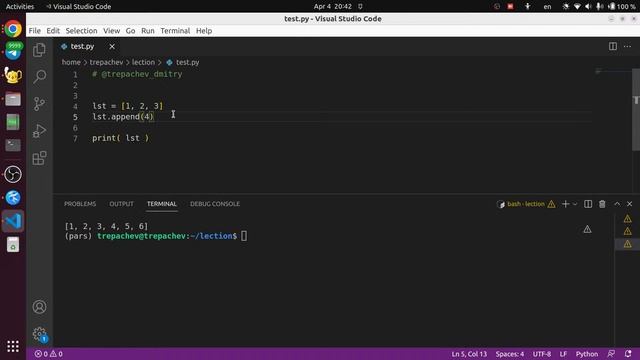This screenshot has height=360, width=640.
Task: Open the en keyboard layout indicator
Action: click(x=547, y=7)
